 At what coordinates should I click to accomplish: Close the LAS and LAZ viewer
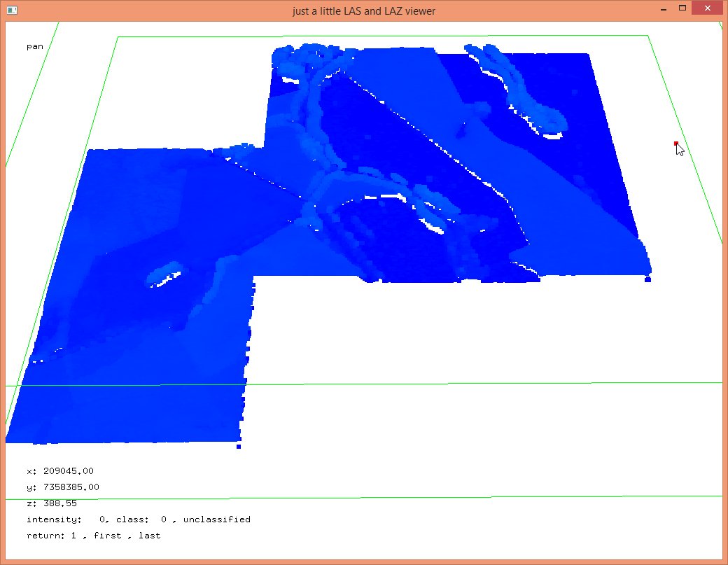(707, 8)
